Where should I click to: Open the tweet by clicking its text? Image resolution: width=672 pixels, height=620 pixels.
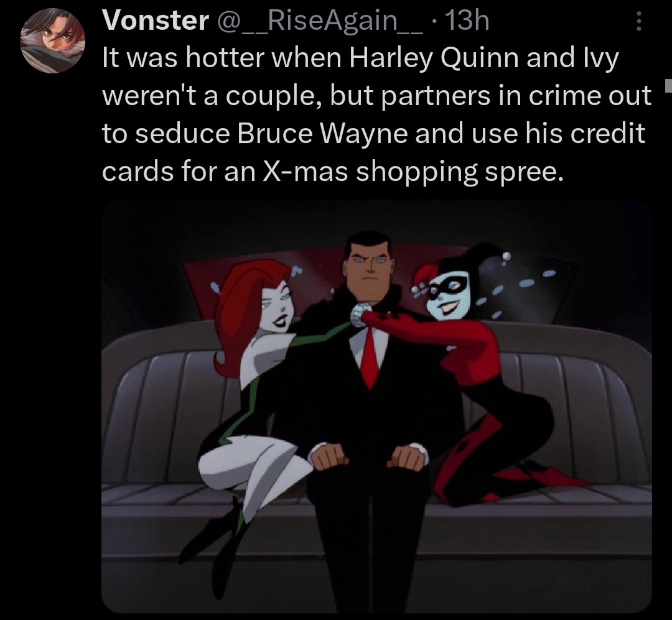point(376,114)
